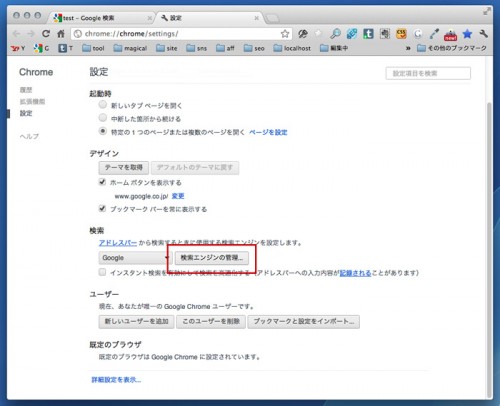Open the Yahoo 'Y' bookmark
Viewport: 500px width, 406px height.
pyautogui.click(x=18, y=48)
